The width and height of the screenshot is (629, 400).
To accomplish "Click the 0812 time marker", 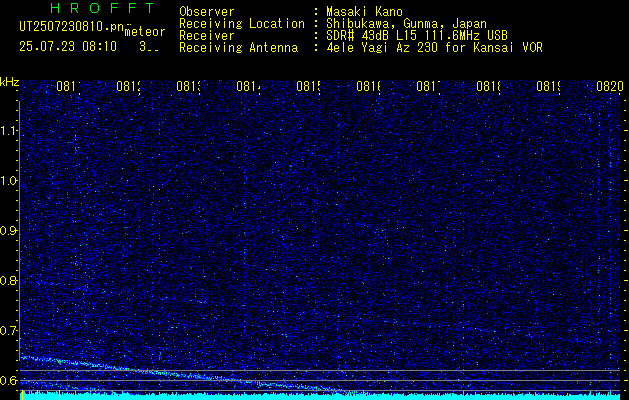I will tap(128, 87).
